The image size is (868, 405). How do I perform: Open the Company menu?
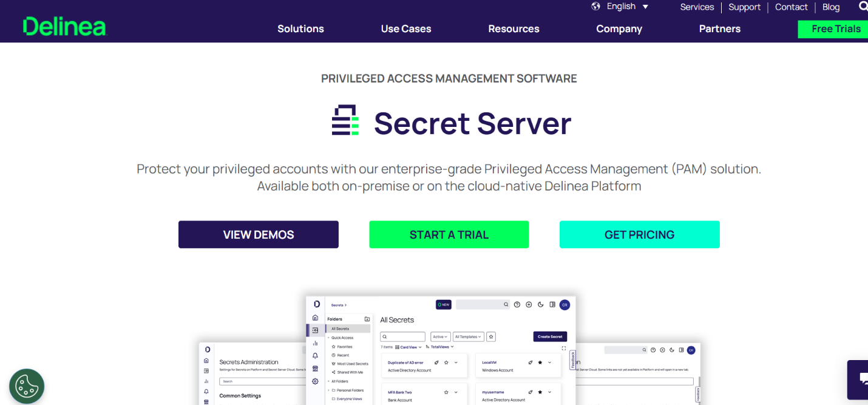619,29
